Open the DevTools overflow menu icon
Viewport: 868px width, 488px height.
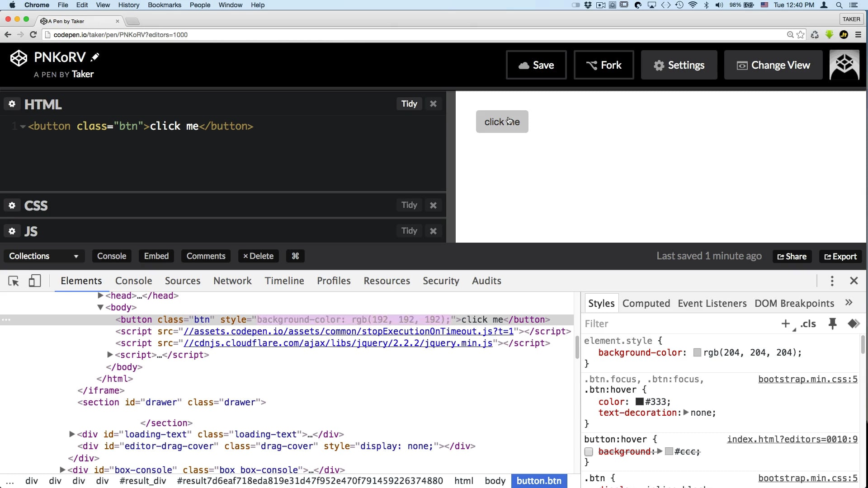(832, 281)
